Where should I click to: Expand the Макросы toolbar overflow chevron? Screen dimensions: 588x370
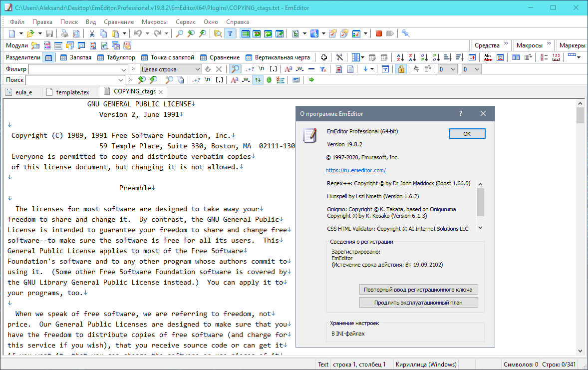[x=549, y=43]
